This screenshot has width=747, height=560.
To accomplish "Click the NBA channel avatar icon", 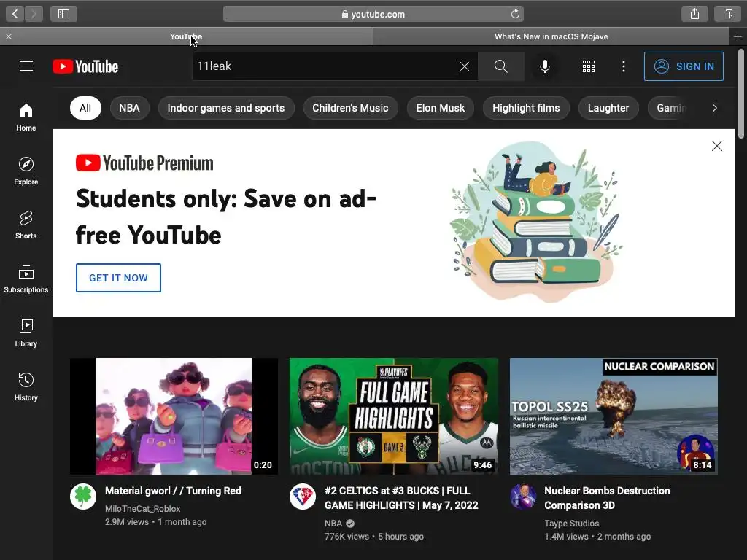I will [x=303, y=497].
